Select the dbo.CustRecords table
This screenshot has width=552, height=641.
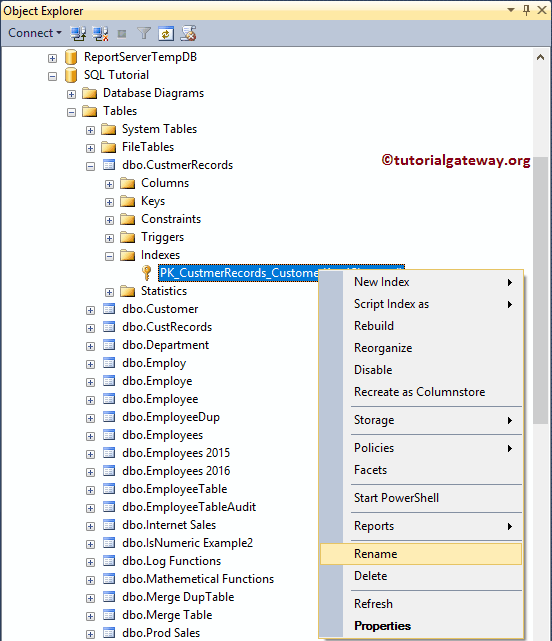tap(167, 327)
